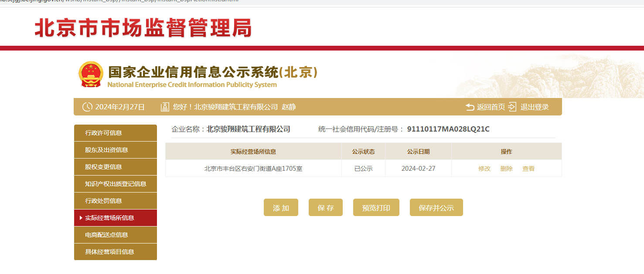Image resolution: width=644 pixels, height=274 pixels.
Task: Click the clock icon beside the date
Action: click(87, 107)
